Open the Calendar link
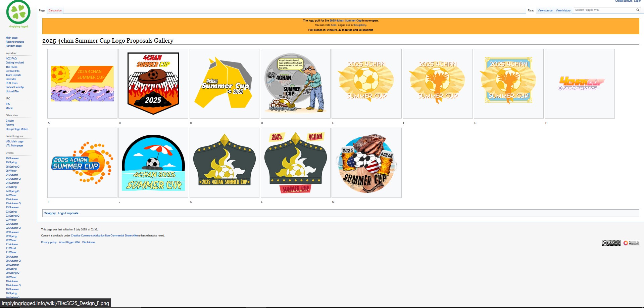The width and height of the screenshot is (644, 308). click(11, 79)
